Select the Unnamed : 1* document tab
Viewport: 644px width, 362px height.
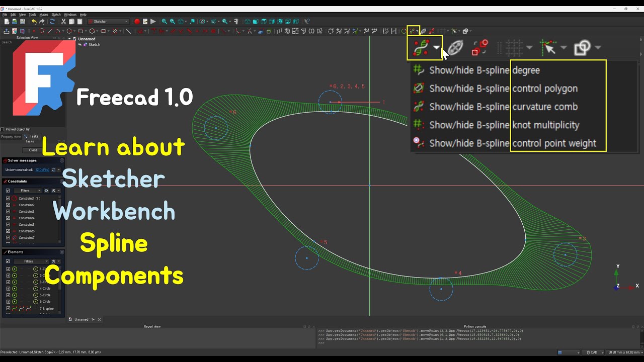coord(85,319)
